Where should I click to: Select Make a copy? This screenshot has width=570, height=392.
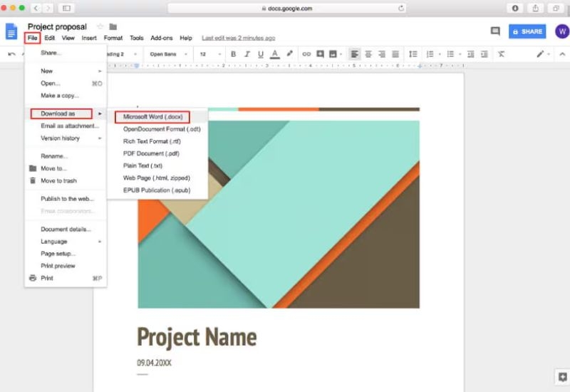(x=66, y=96)
